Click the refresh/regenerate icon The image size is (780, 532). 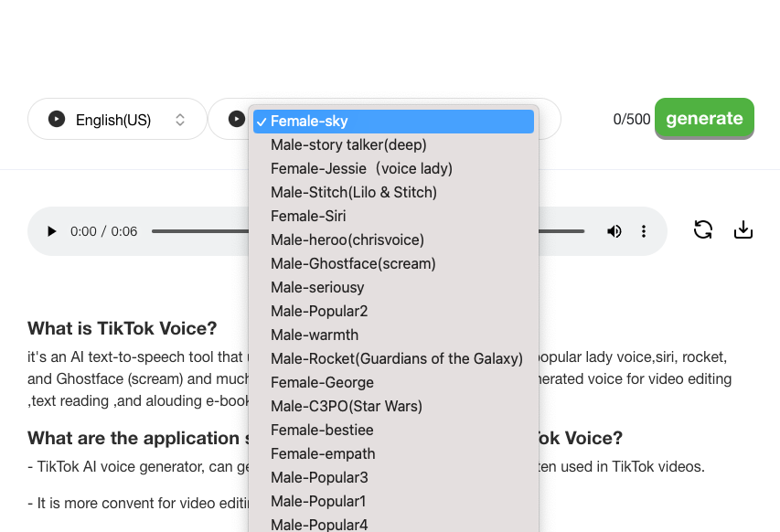[x=702, y=229]
